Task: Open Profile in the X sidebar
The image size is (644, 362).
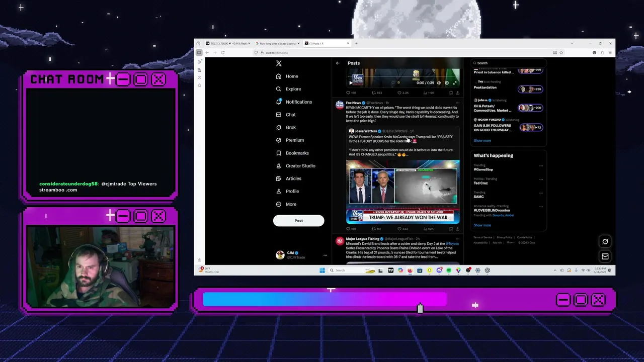Action: click(288, 192)
